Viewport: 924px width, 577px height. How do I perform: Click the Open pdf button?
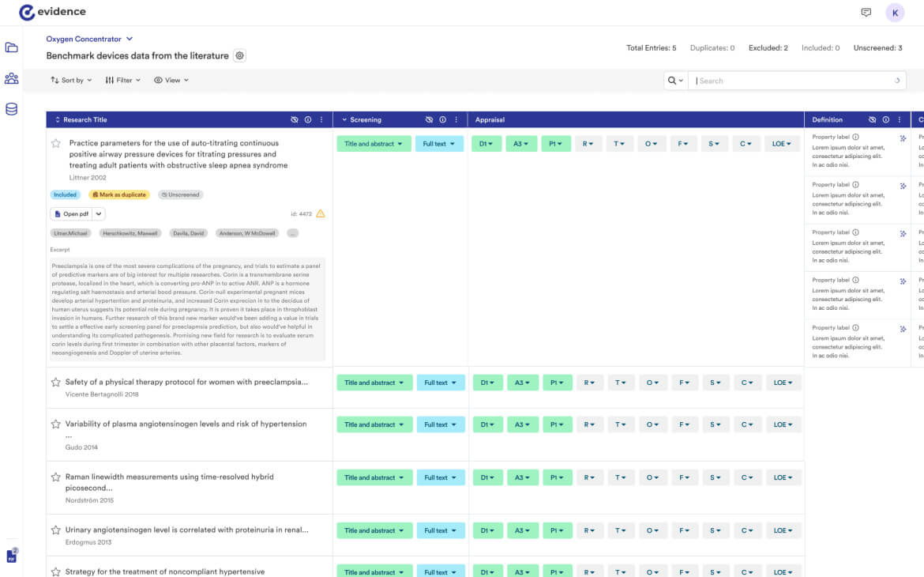click(x=72, y=213)
